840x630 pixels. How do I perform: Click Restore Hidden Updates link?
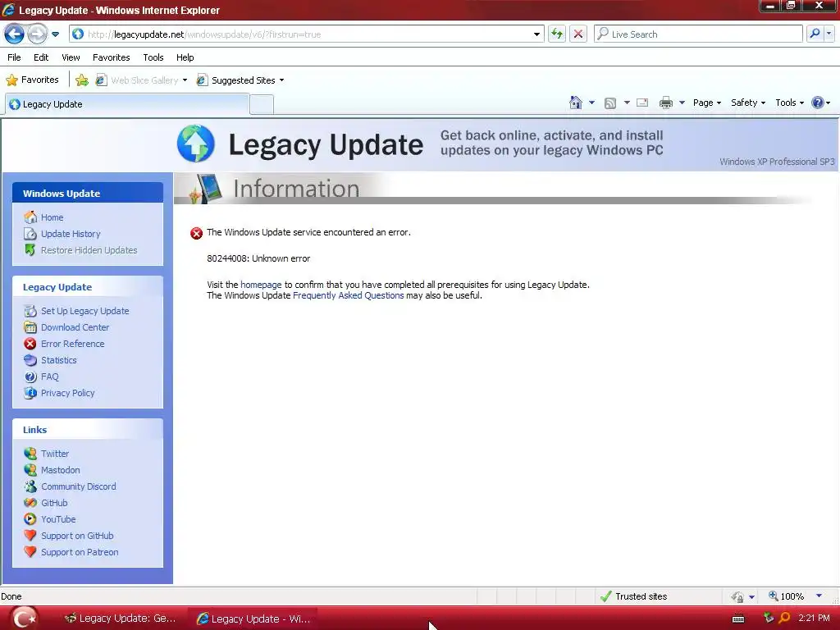tap(89, 250)
